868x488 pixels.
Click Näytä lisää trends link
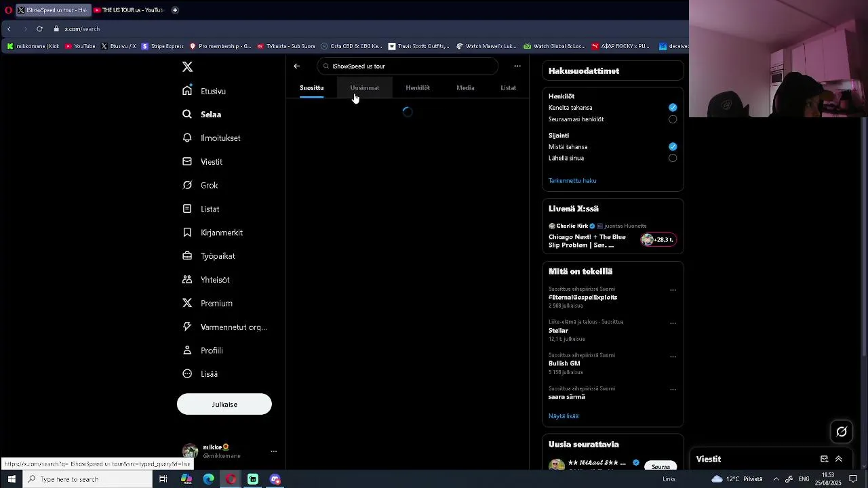[564, 416]
